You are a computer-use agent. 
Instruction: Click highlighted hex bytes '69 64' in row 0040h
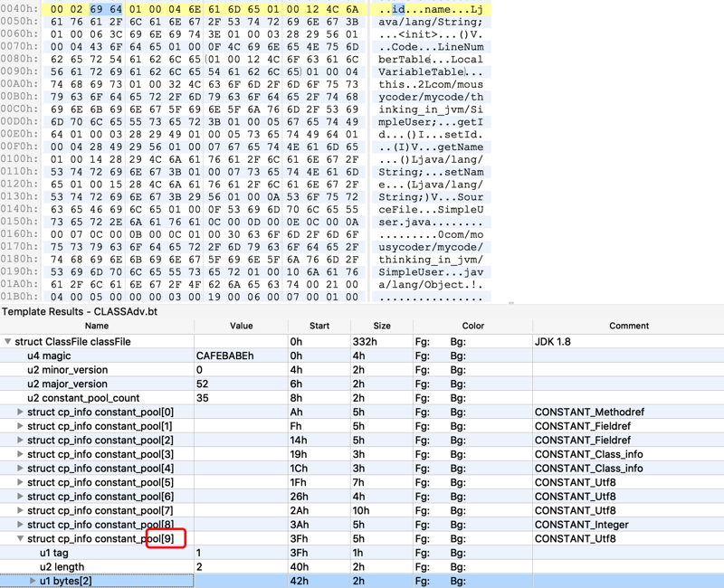coord(106,9)
